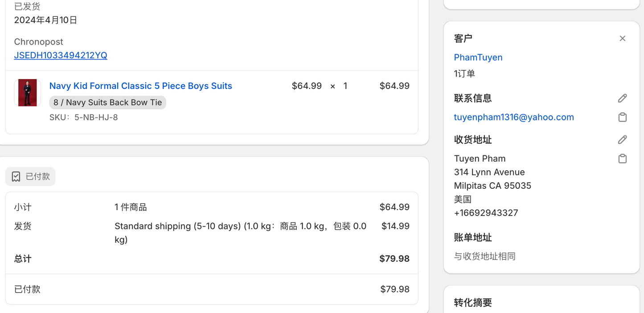Image resolution: width=644 pixels, height=313 pixels.
Task: Click the Navy Suits Back Bow Tie variant badge
Action: 107,102
